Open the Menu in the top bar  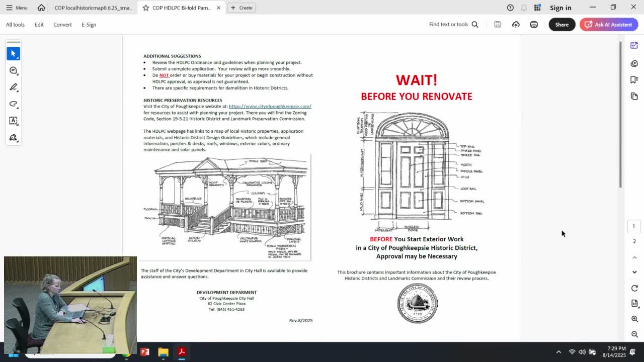point(17,8)
